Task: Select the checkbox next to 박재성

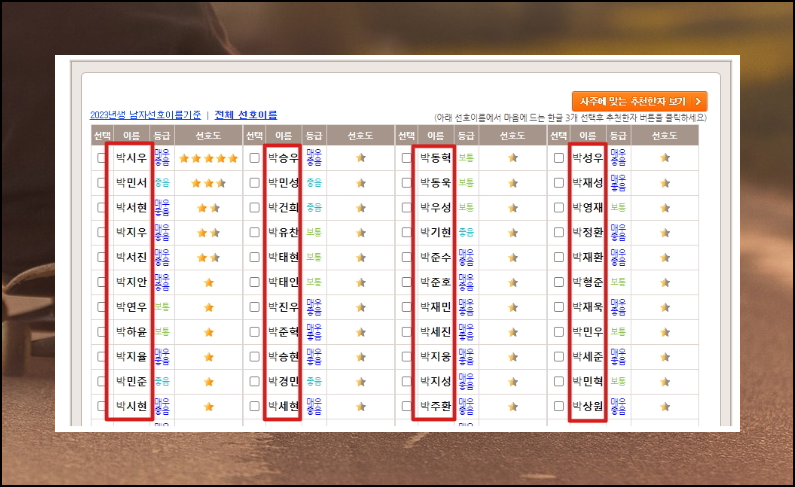Action: click(x=559, y=183)
